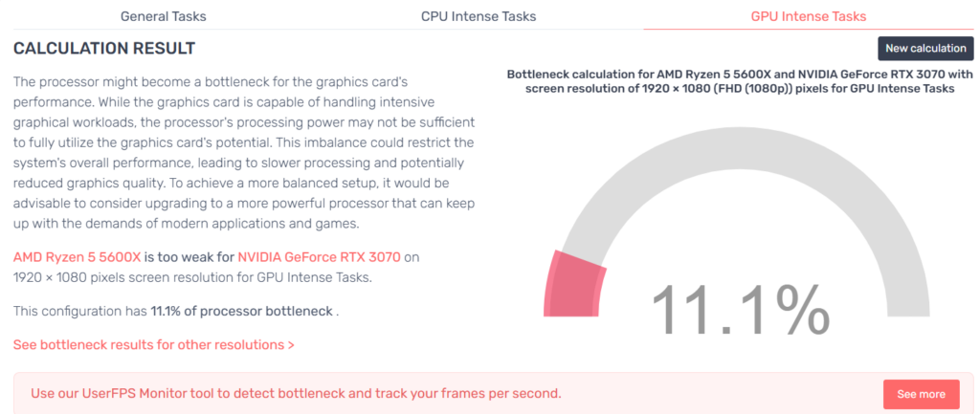Follow the NVIDIA GeForce RTX 3070 link
The image size is (980, 414).
(x=319, y=257)
